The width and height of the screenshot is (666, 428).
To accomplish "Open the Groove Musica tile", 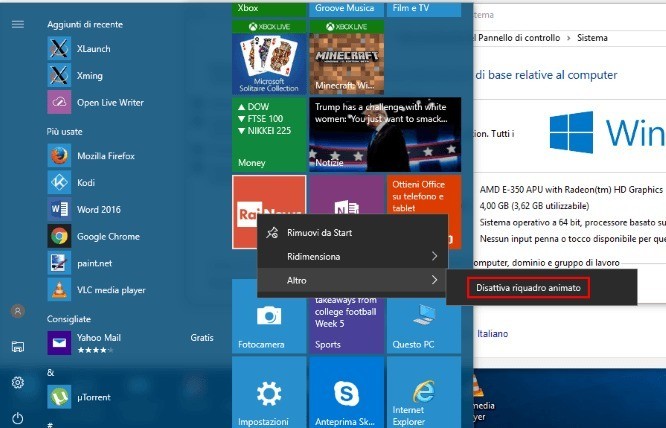I will (347, 9).
